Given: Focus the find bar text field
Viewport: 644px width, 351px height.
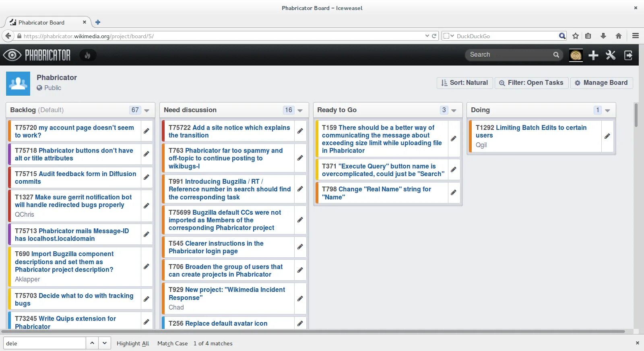Looking at the screenshot, I should (44, 343).
